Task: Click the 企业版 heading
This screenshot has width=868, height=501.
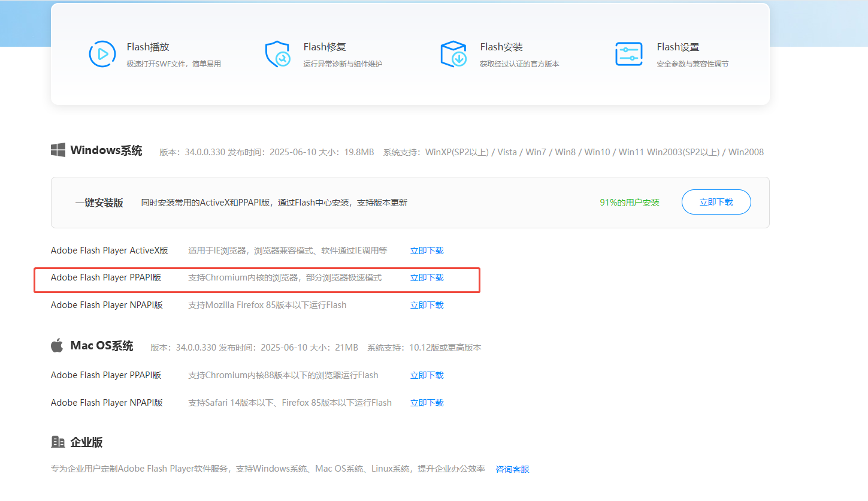Action: pos(87,442)
